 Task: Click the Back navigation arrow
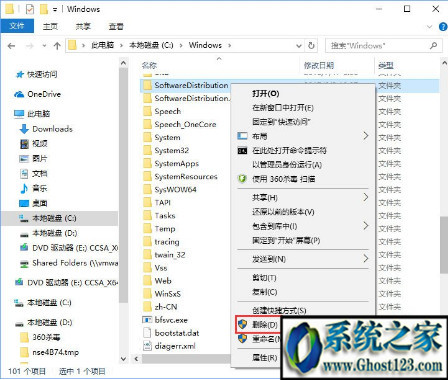pos(12,46)
